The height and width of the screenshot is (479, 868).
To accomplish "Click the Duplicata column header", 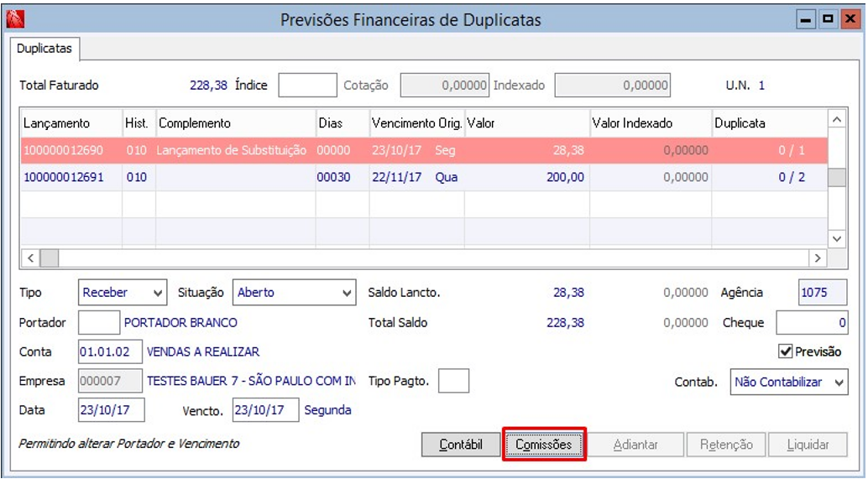I will point(770,122).
